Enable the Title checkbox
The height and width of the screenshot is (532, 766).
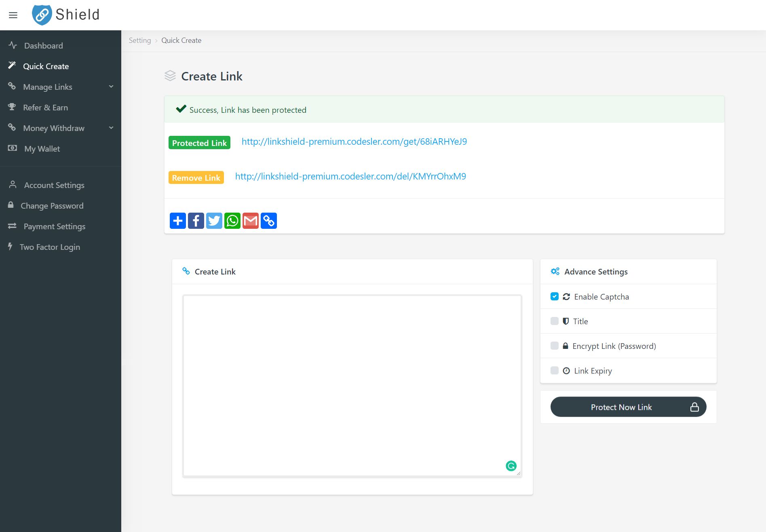click(555, 321)
